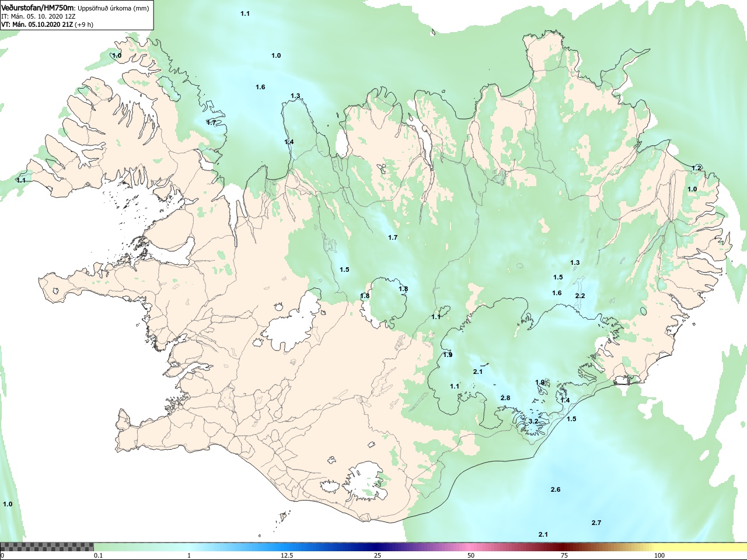Click the 2.1 value beneath the 2.7 label
The image size is (747, 560).
pos(543,534)
